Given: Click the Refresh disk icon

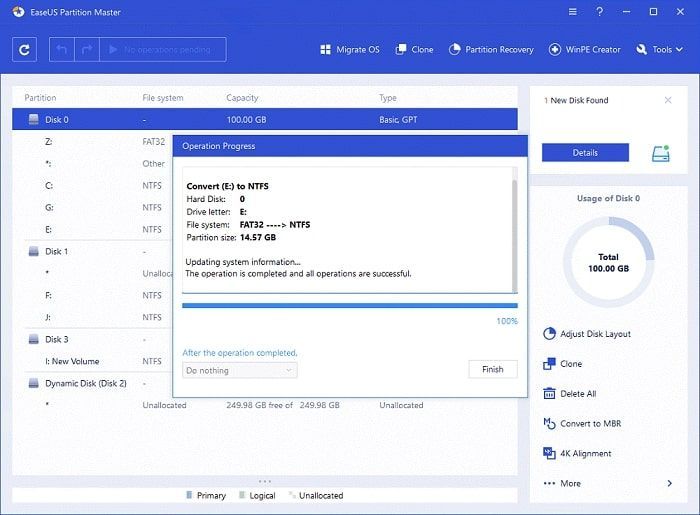Looking at the screenshot, I should coord(25,49).
